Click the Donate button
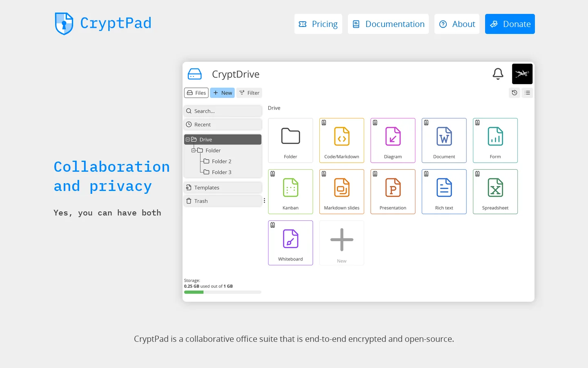Image resolution: width=588 pixels, height=368 pixels. coord(510,24)
